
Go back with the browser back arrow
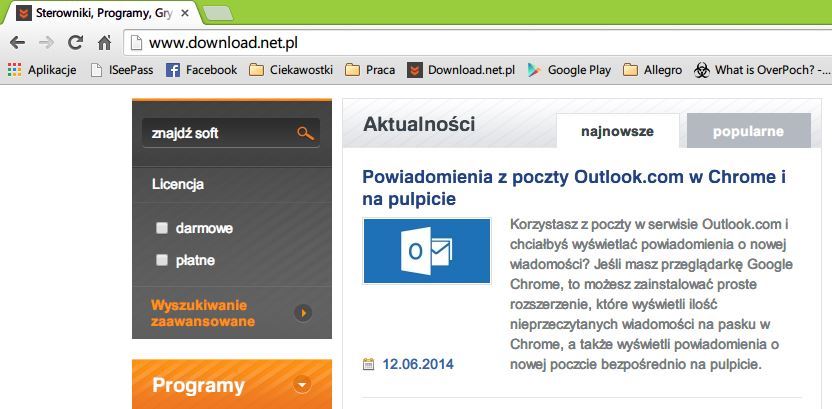(x=18, y=42)
